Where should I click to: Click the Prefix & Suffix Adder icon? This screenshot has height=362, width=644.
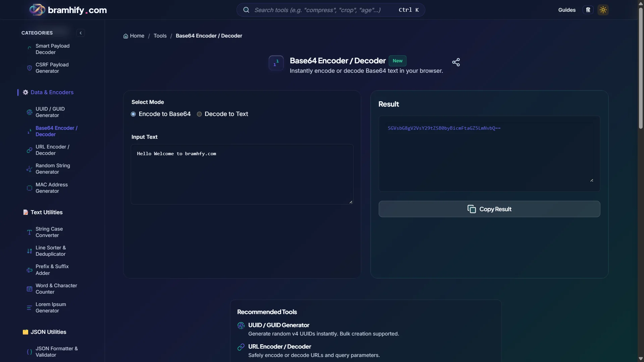pyautogui.click(x=30, y=270)
